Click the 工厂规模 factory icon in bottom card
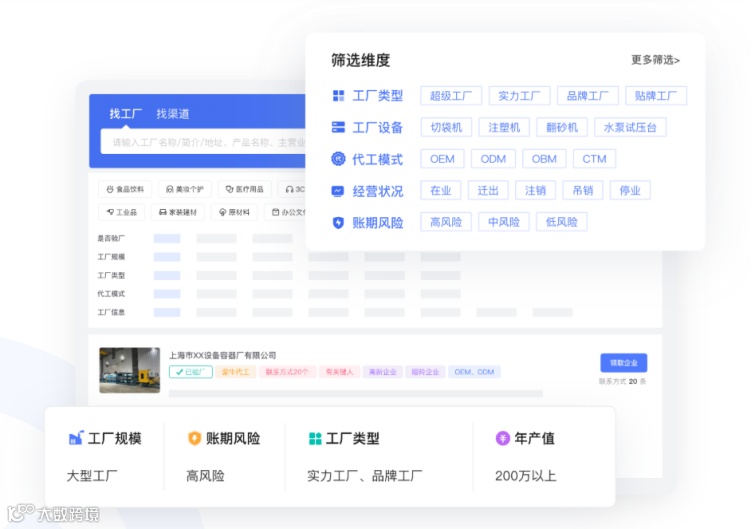Screen dimensions: 752x529 pos(76,438)
